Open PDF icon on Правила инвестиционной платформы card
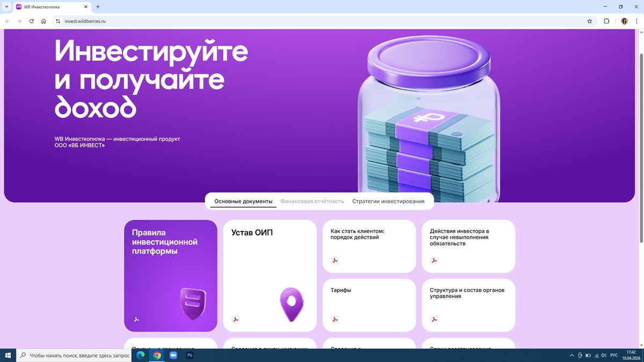Image resolution: width=644 pixels, height=362 pixels. pyautogui.click(x=136, y=320)
